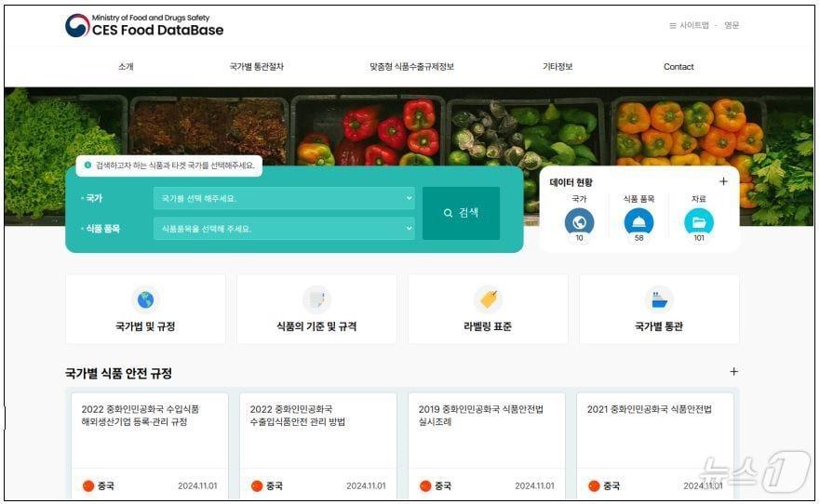Image resolution: width=820 pixels, height=504 pixels.
Task: Click the globe icon under 국가
Action: (x=579, y=222)
